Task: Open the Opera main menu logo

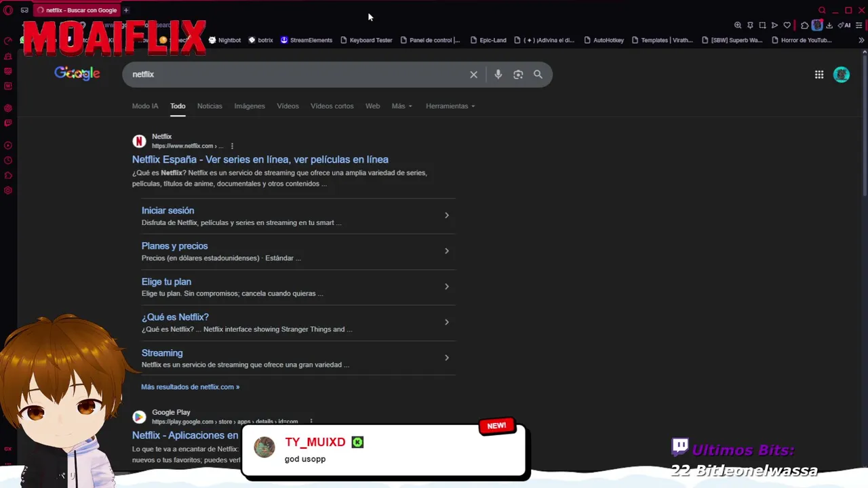Action: tap(8, 10)
